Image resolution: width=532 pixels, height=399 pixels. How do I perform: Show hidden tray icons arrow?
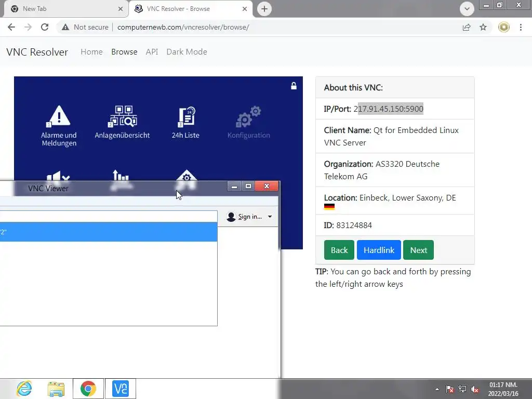437,389
